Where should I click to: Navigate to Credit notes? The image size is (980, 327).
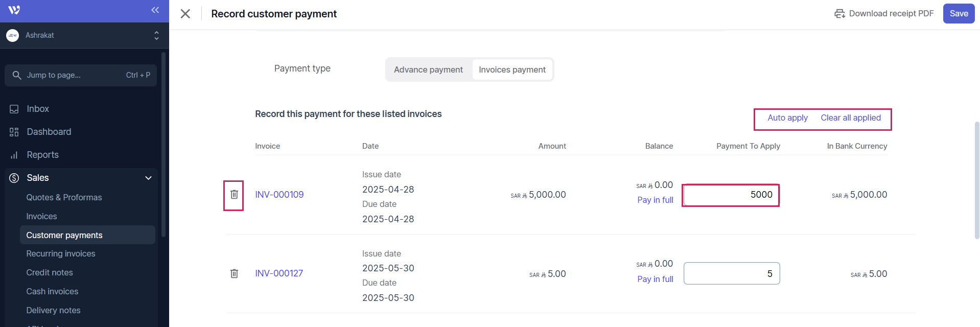click(x=50, y=272)
